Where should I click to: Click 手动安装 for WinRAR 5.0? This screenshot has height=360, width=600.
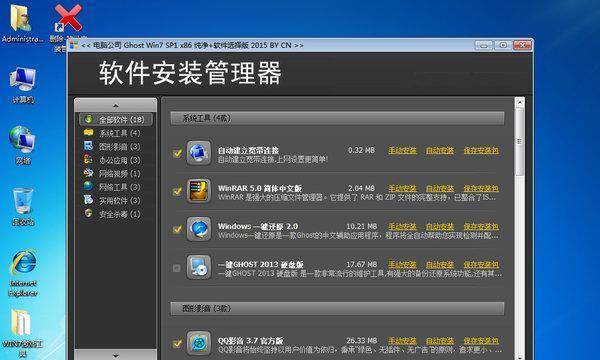click(x=402, y=188)
